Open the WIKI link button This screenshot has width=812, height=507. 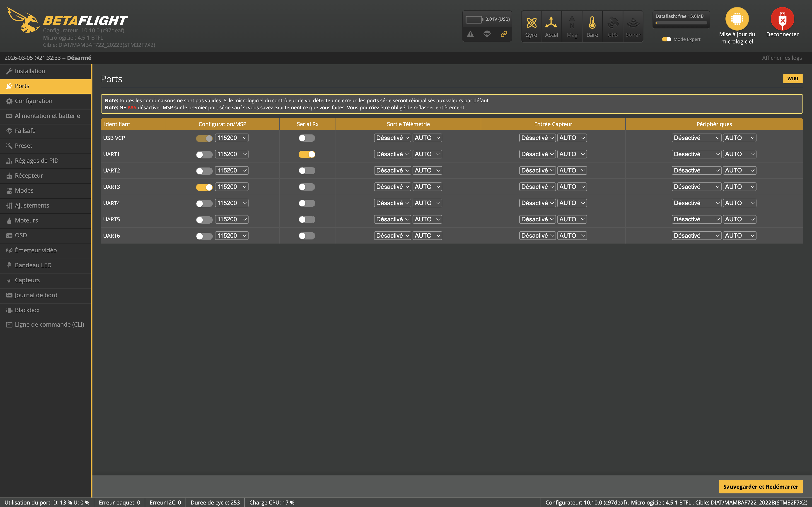click(x=793, y=79)
